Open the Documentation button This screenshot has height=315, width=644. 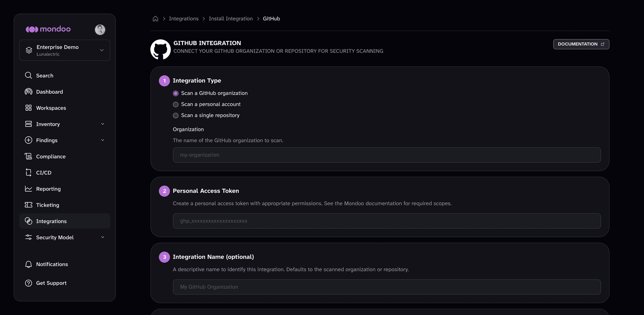click(x=581, y=44)
